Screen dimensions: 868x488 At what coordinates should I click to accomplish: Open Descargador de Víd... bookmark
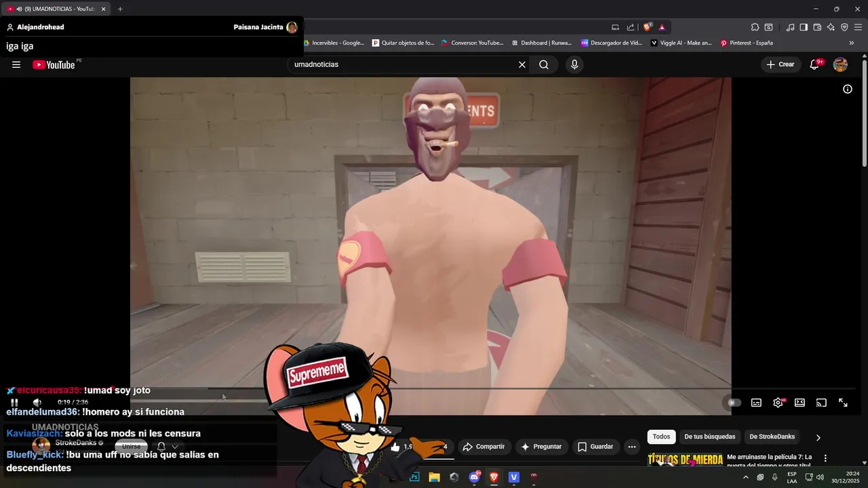click(612, 43)
